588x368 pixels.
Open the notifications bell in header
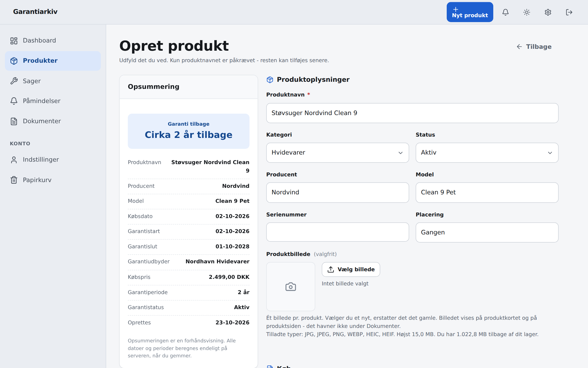coord(506,12)
